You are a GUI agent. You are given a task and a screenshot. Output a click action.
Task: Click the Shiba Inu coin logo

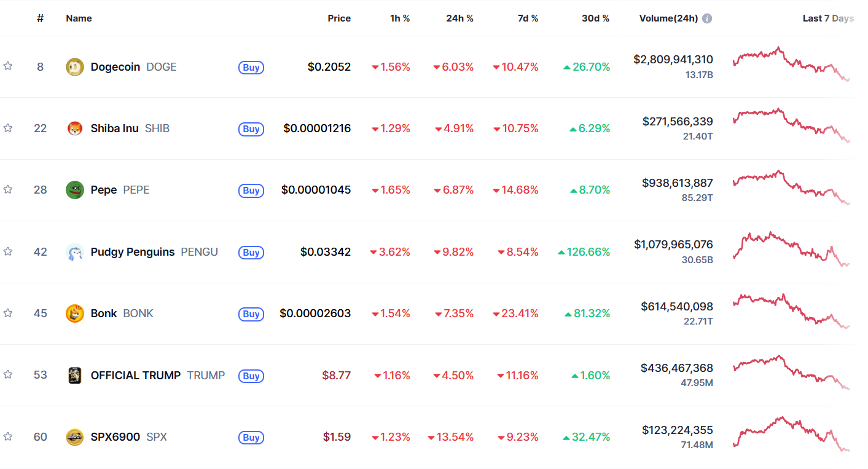coord(74,128)
